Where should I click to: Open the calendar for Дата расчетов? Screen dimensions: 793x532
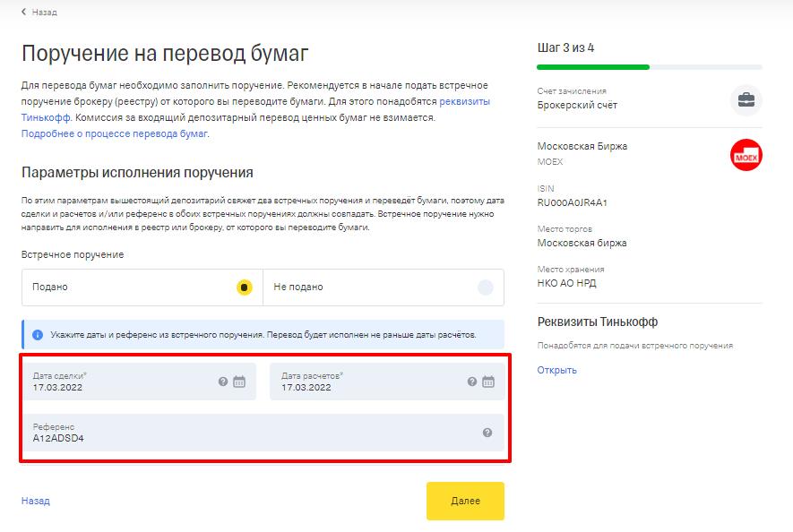pos(488,382)
